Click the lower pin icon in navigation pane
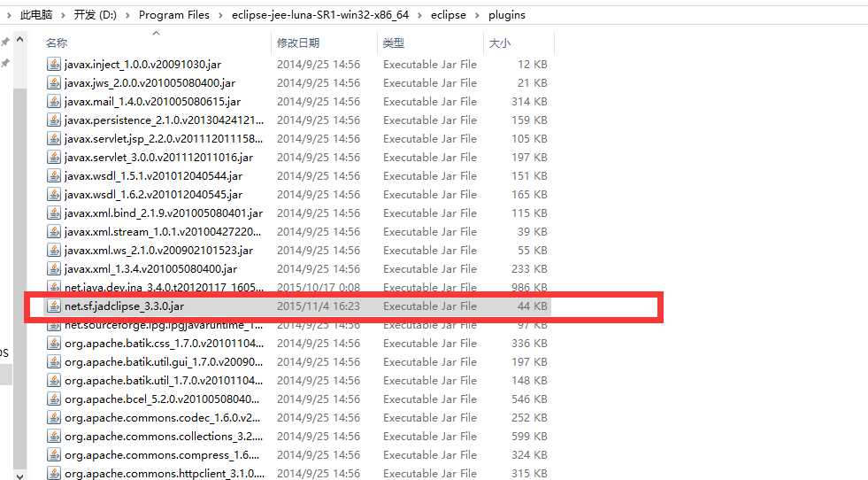868x480 pixels. coord(5,63)
